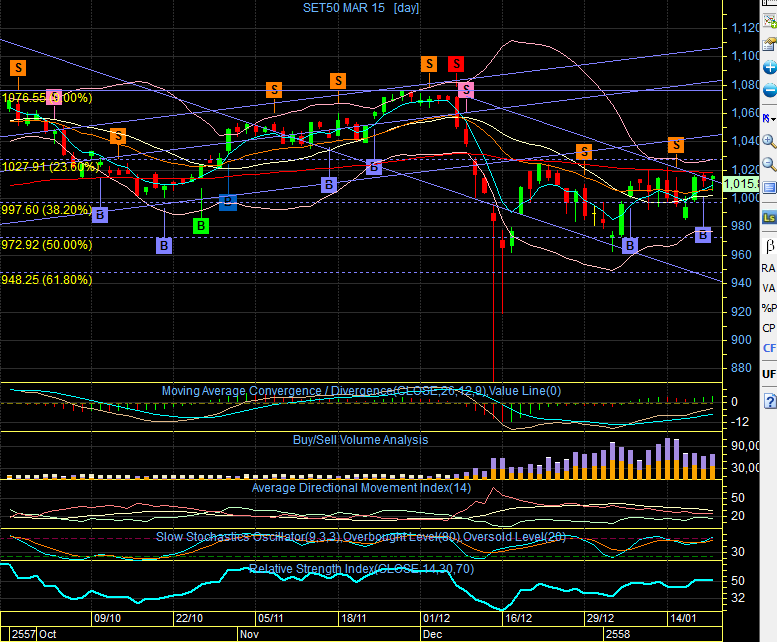Click the blue plus circle button
Image resolution: width=777 pixels, height=642 pixels.
(x=770, y=67)
